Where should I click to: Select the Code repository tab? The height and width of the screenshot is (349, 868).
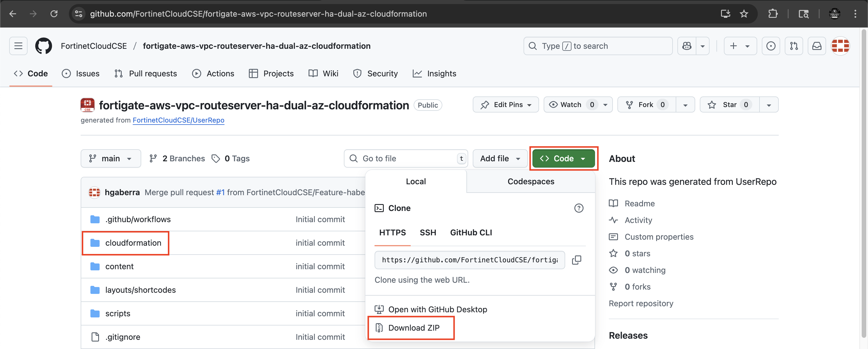[31, 73]
